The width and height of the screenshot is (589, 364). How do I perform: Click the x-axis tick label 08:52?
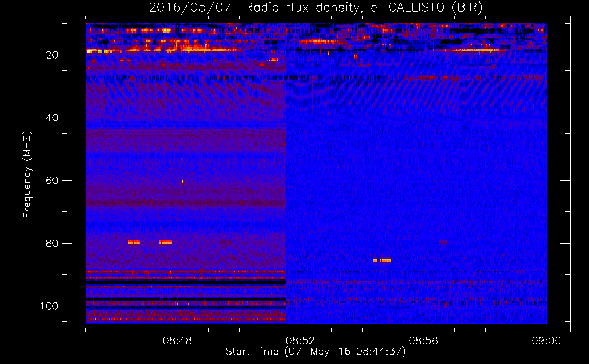tap(300, 341)
